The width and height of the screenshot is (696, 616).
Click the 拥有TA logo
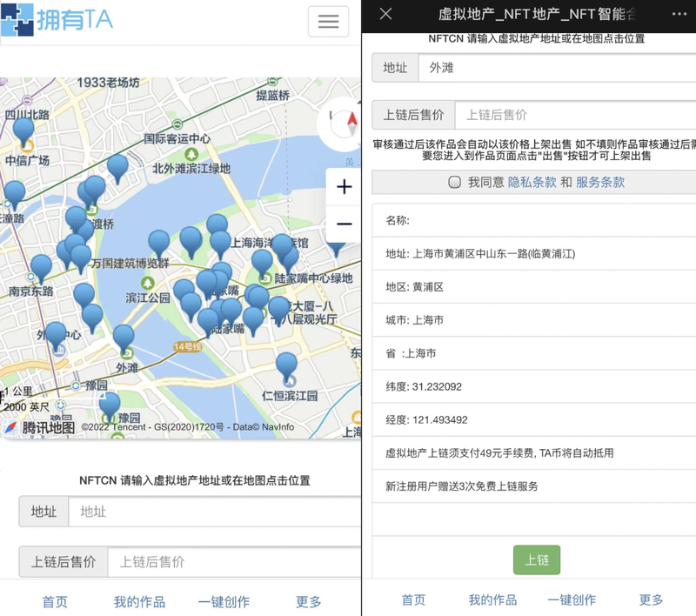57,19
